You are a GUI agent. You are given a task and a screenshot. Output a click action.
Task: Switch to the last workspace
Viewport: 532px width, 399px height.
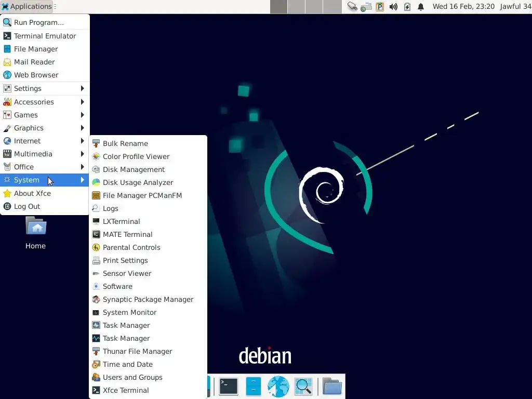(332, 7)
